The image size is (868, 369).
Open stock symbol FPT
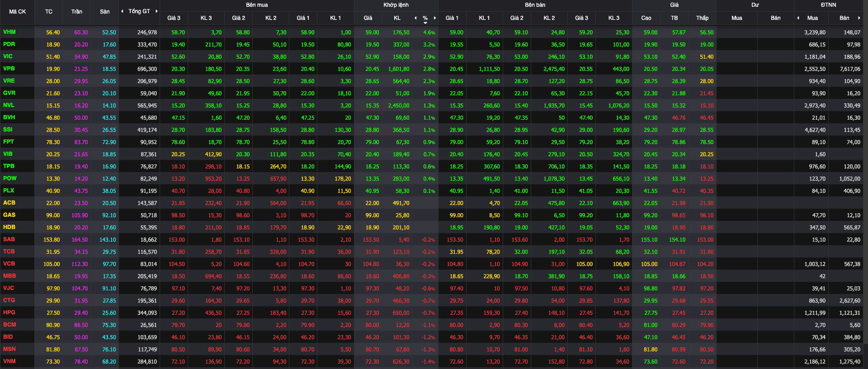pyautogui.click(x=9, y=142)
